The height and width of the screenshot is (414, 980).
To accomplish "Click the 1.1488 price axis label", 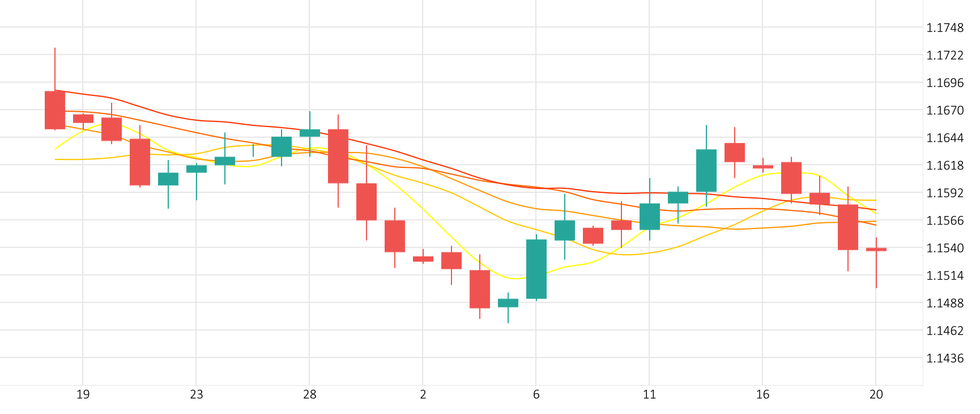I will (x=944, y=303).
